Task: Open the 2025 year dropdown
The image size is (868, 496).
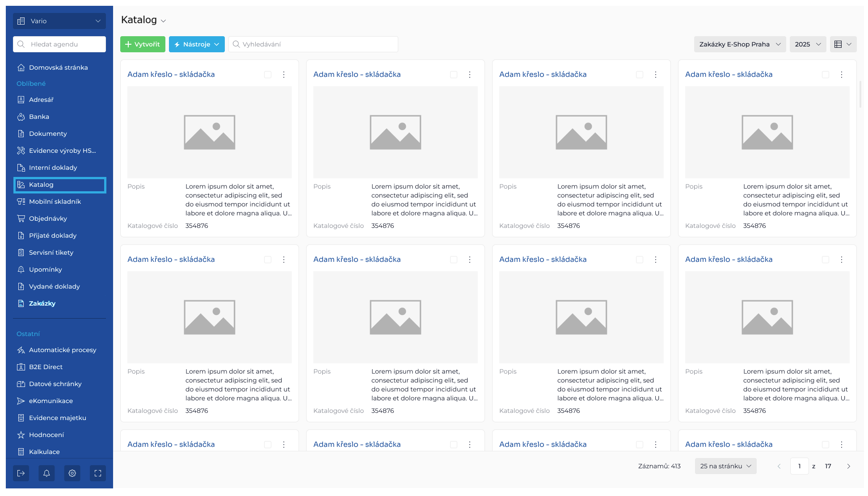Action: click(x=808, y=44)
